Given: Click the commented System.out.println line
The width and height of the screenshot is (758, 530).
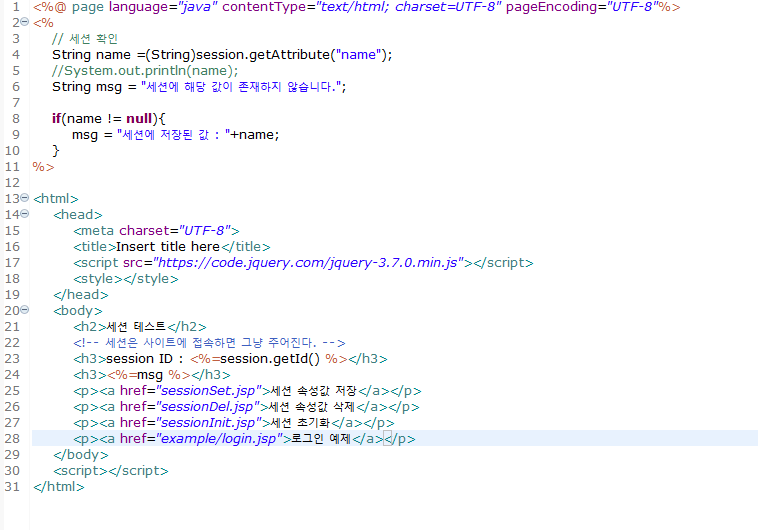Looking at the screenshot, I should [145, 71].
